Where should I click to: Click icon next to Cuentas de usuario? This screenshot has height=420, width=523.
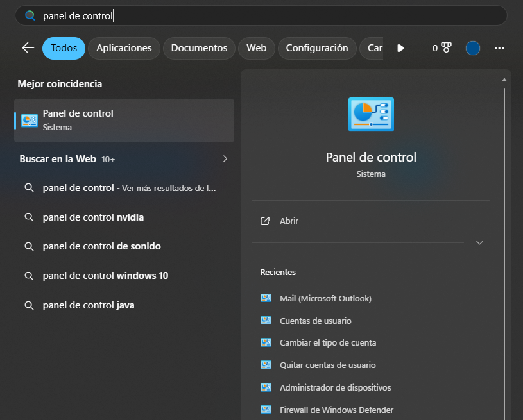[x=266, y=321]
